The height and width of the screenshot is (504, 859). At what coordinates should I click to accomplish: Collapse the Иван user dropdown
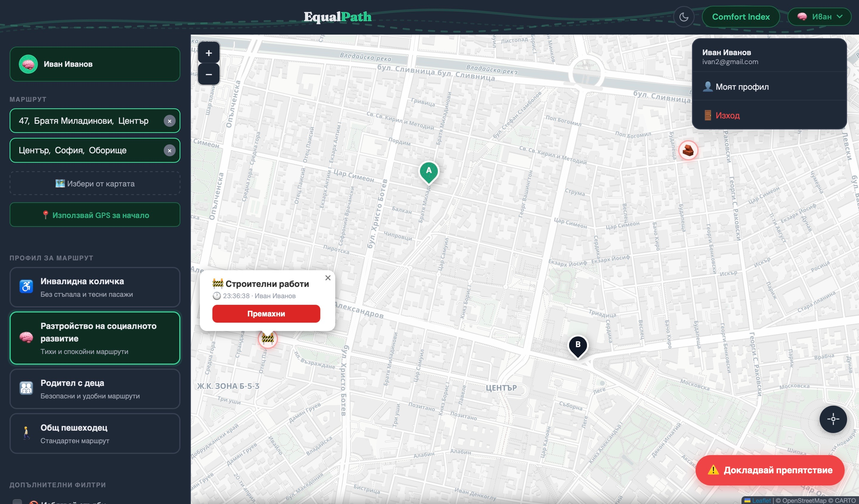[x=819, y=17]
